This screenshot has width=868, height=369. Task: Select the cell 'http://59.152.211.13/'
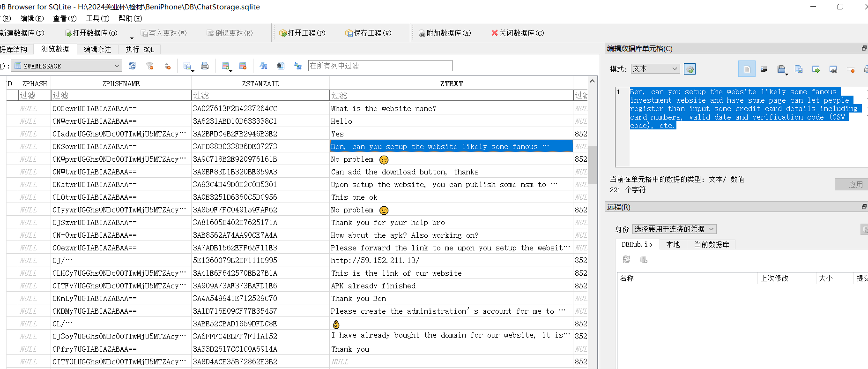click(452, 260)
